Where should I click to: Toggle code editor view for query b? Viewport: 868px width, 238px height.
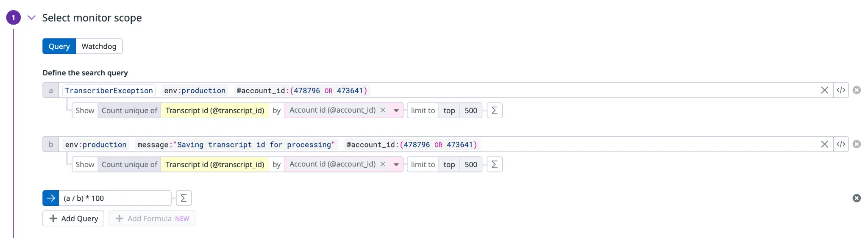tap(841, 144)
